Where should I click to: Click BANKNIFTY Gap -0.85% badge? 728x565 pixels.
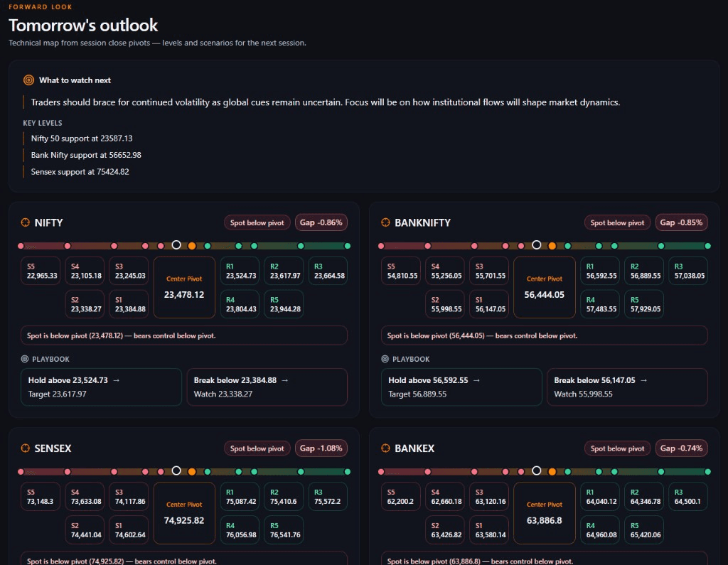[681, 222]
